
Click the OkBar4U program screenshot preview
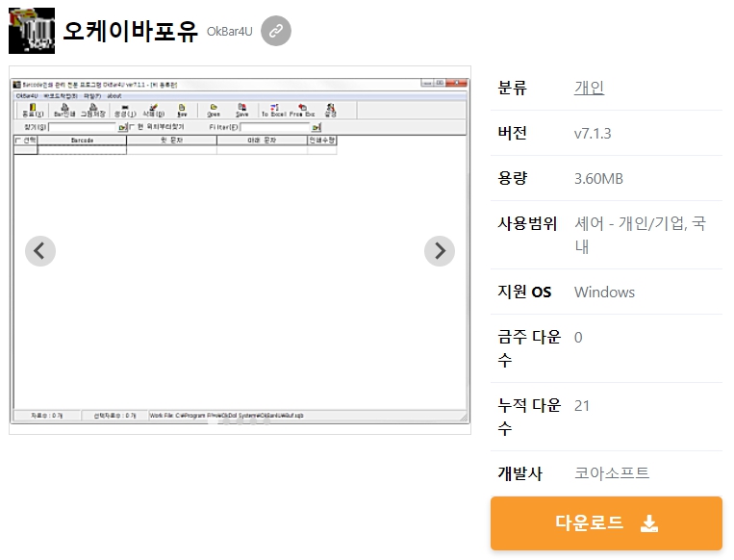[x=240, y=250]
